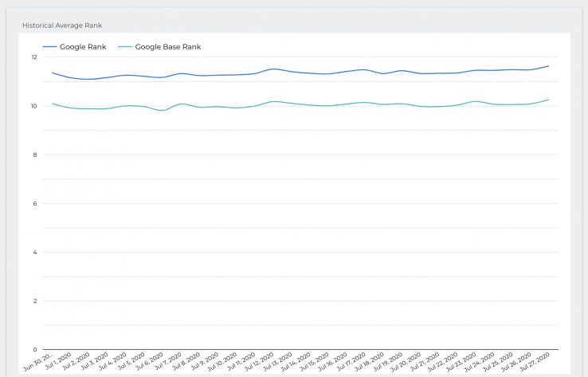The width and height of the screenshot is (588, 377).
Task: Toggle the Google Rank series legend label
Action: tap(83, 47)
